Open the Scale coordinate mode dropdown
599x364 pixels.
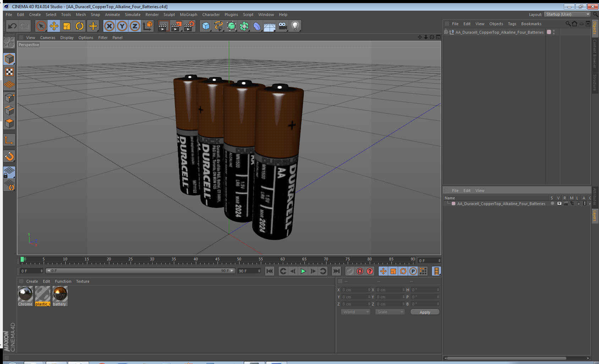coord(390,312)
